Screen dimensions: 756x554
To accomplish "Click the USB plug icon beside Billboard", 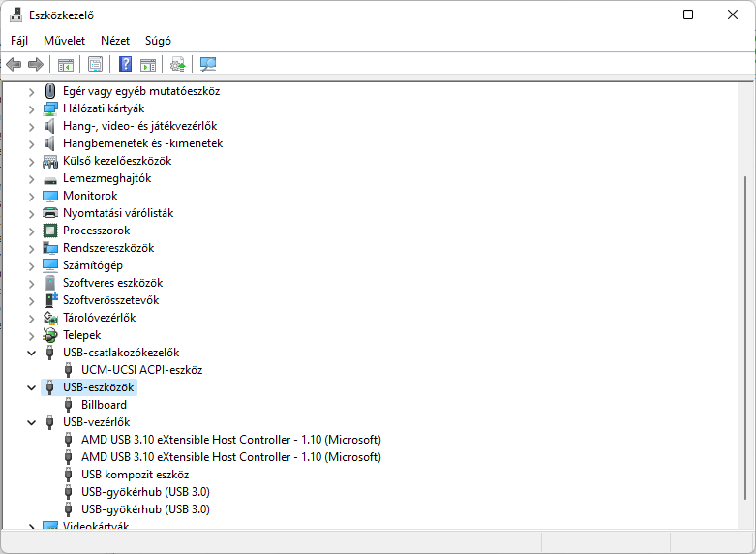I will 68,405.
